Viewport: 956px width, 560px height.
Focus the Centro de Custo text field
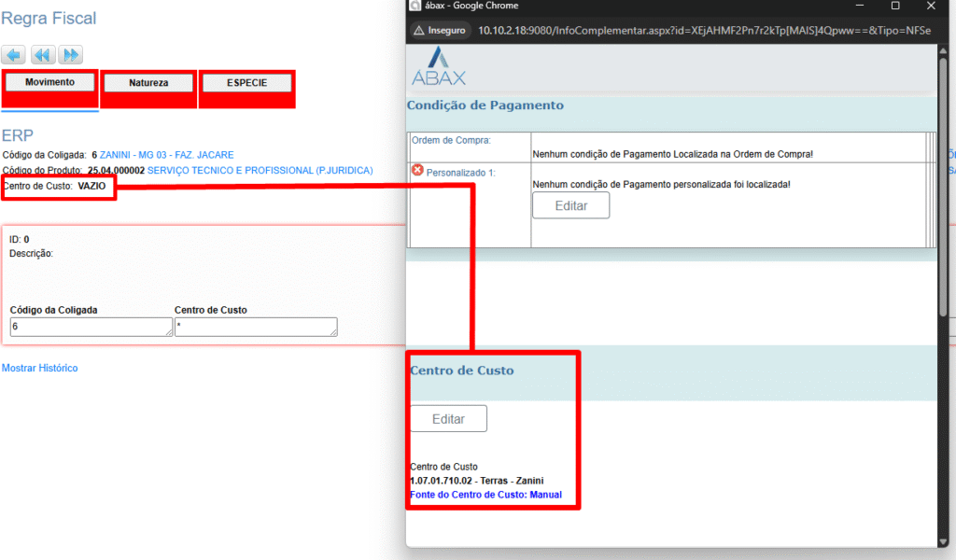tap(255, 327)
